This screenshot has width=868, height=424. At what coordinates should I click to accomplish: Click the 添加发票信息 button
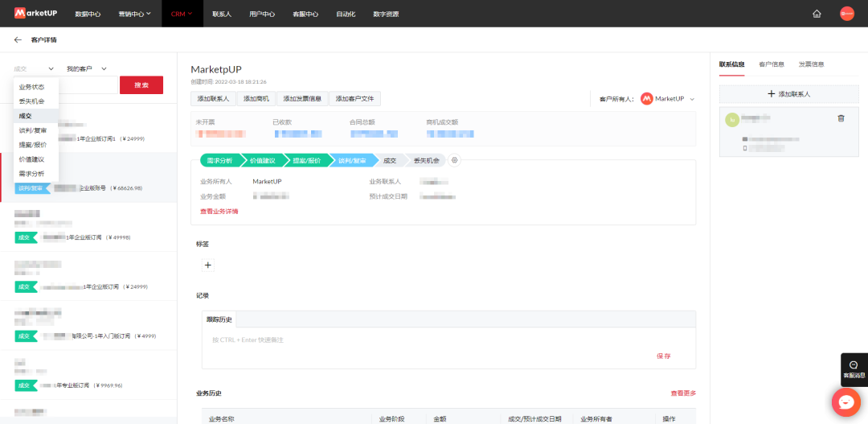(x=302, y=99)
